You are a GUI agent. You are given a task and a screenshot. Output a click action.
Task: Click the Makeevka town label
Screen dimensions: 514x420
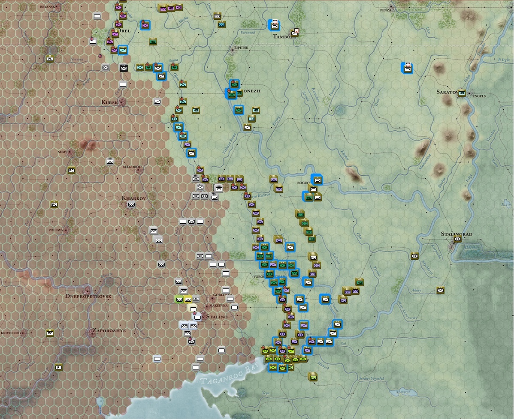[x=218, y=306]
